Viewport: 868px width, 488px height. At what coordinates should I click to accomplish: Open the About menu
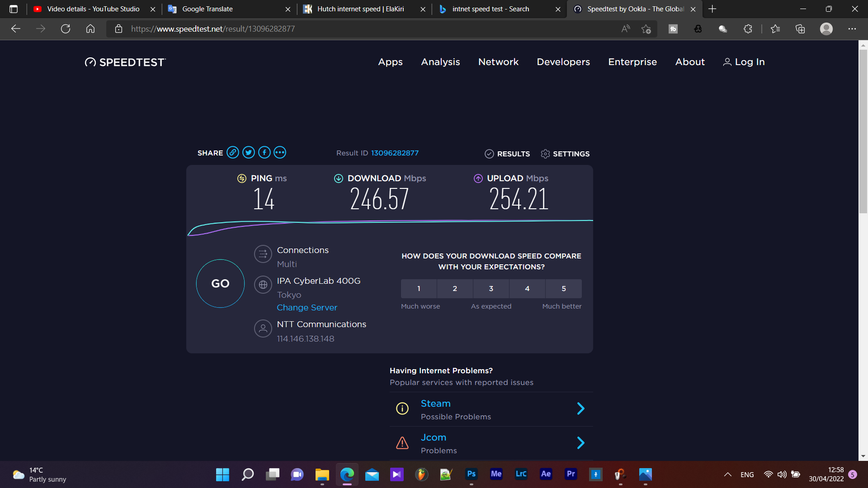pyautogui.click(x=690, y=62)
